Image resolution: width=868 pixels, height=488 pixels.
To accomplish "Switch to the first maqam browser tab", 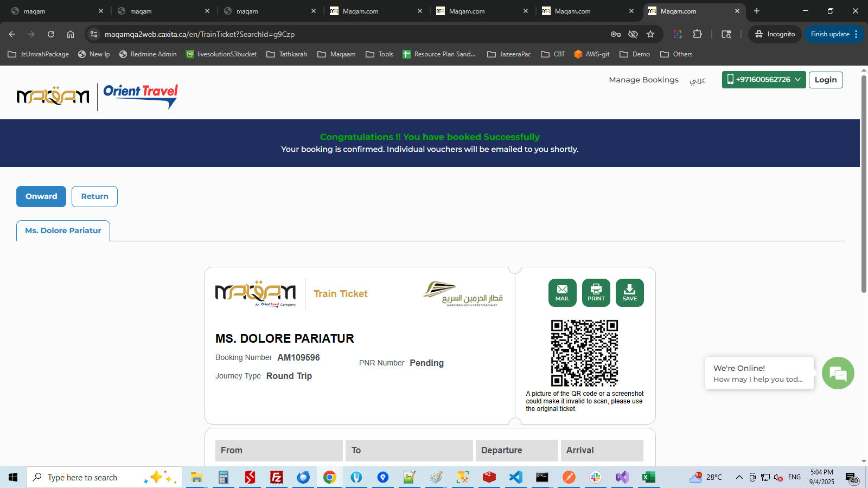I will pos(54,11).
